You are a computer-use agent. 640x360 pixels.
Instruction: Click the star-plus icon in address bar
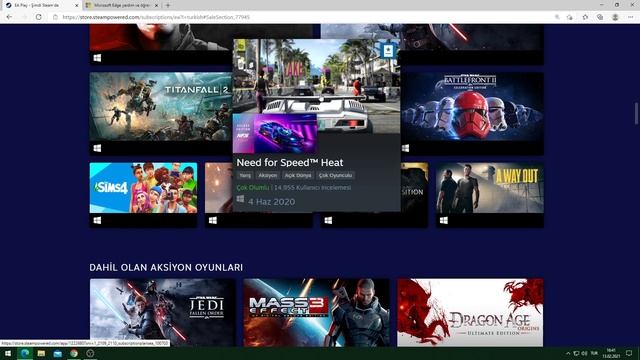click(x=570, y=17)
